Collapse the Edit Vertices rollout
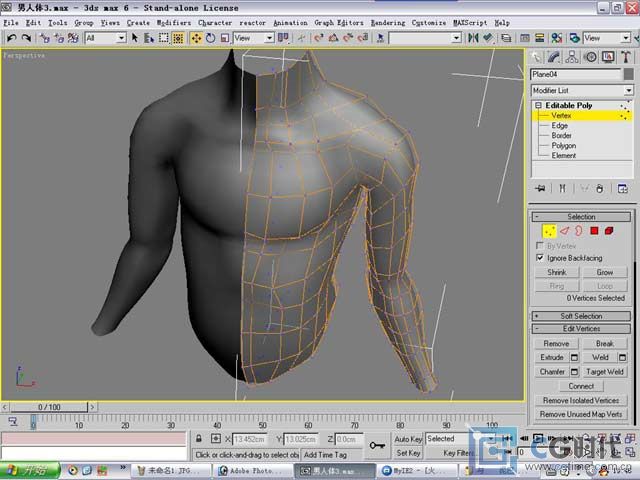640x480 pixels. (x=582, y=329)
